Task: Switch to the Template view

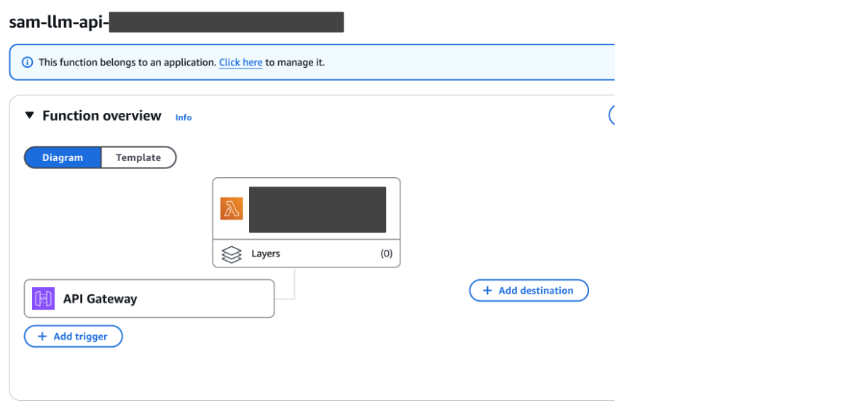Action: point(138,157)
